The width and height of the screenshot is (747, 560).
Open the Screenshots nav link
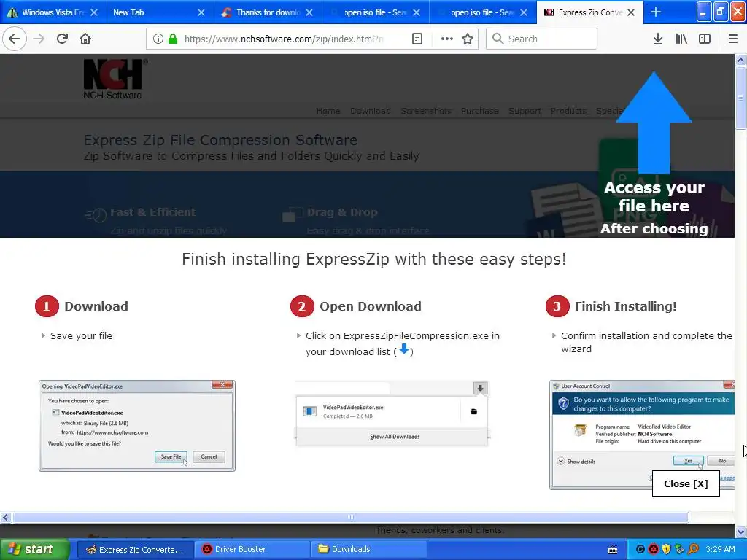click(426, 111)
